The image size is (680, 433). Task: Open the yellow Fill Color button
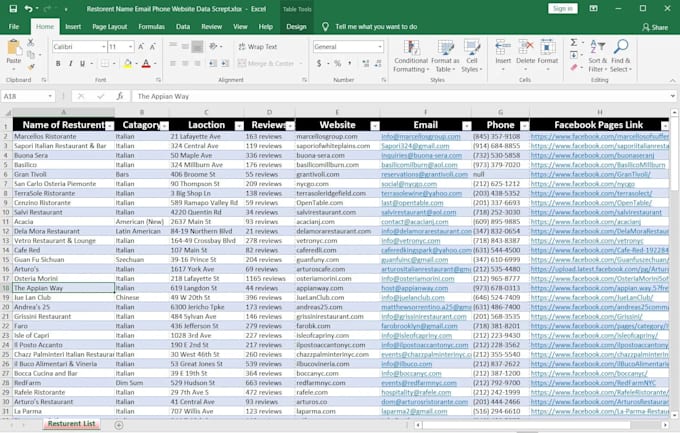(x=128, y=63)
